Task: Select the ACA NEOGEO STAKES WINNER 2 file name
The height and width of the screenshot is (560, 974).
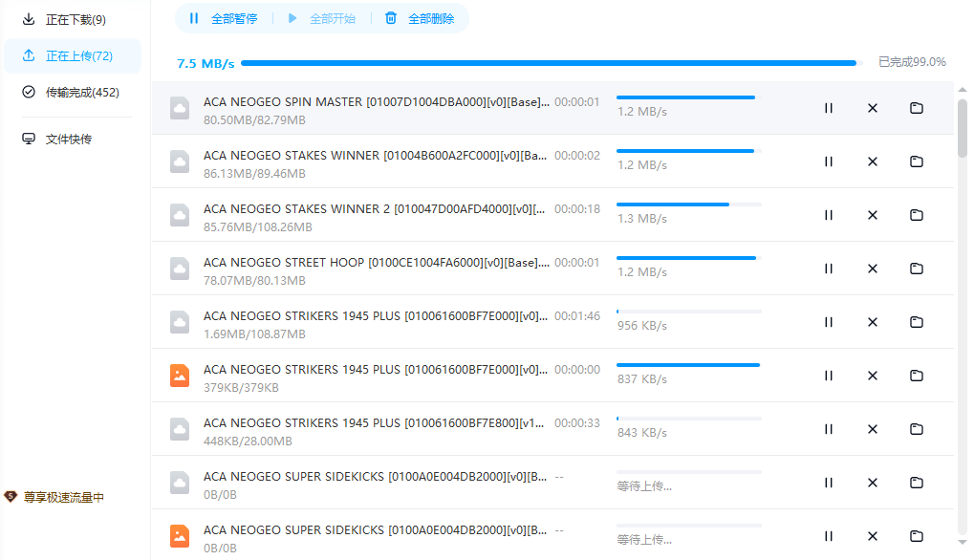Action: [x=374, y=208]
